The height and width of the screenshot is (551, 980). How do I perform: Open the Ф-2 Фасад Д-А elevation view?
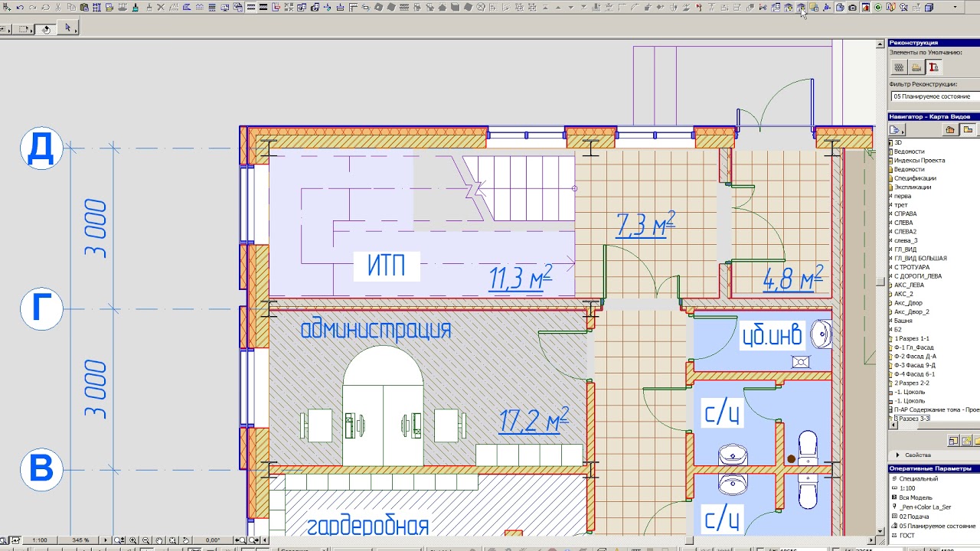(915, 356)
